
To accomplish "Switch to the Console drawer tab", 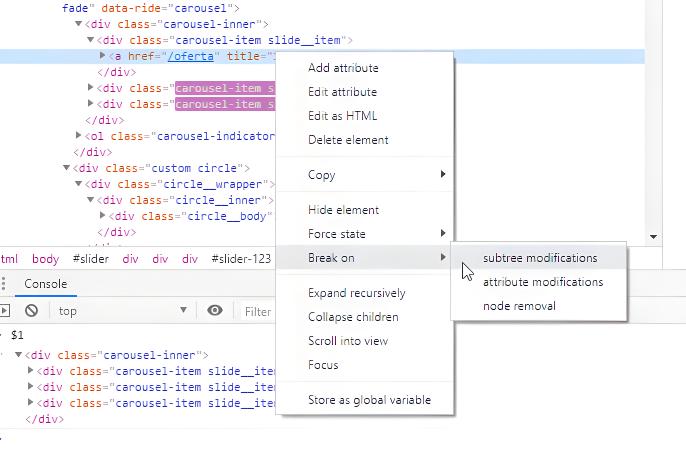I will [x=45, y=284].
